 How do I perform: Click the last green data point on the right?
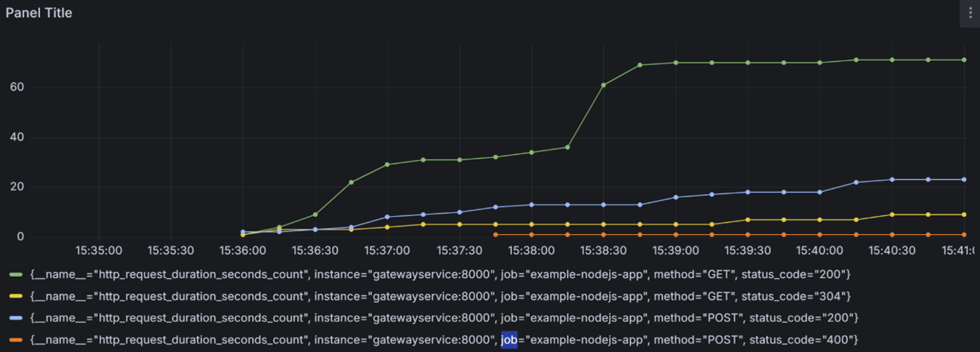(964, 60)
